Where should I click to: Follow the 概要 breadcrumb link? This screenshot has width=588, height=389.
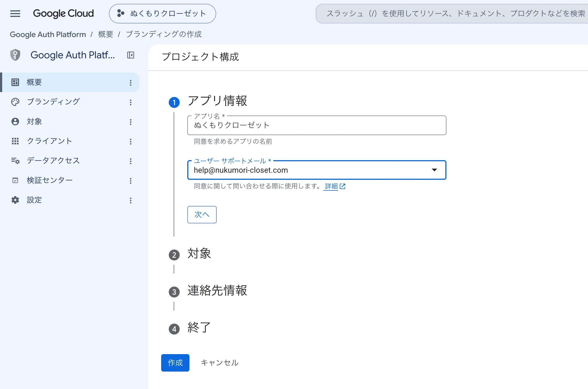pos(106,34)
